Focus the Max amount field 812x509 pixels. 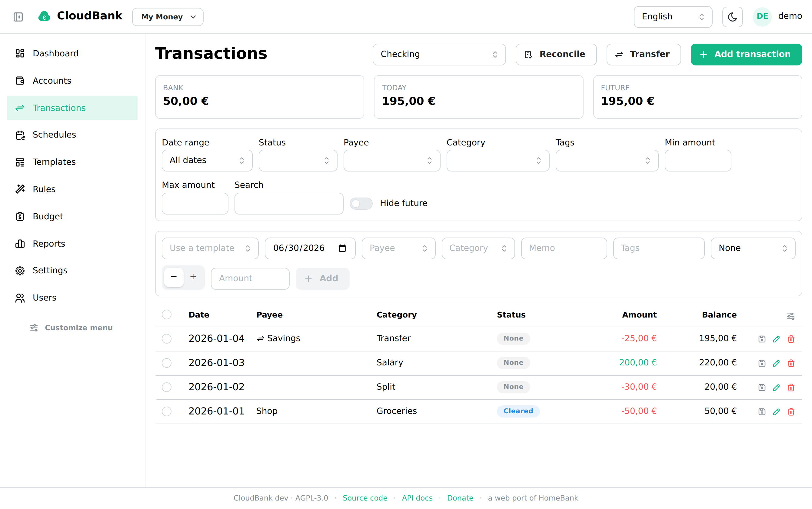coord(195,204)
